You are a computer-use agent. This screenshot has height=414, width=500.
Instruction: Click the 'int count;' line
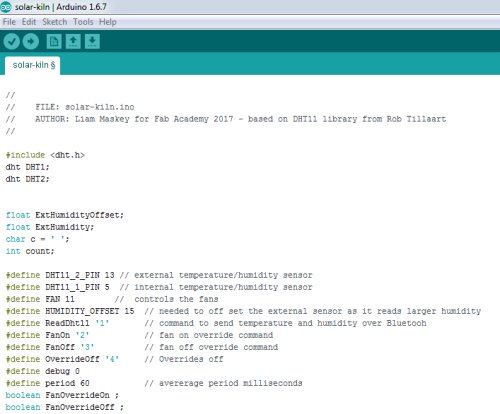pos(30,251)
